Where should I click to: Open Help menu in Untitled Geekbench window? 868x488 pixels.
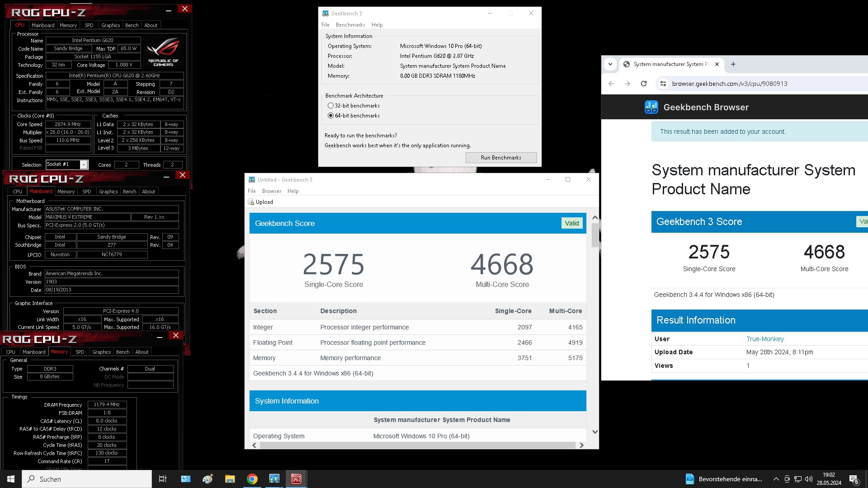[293, 191]
